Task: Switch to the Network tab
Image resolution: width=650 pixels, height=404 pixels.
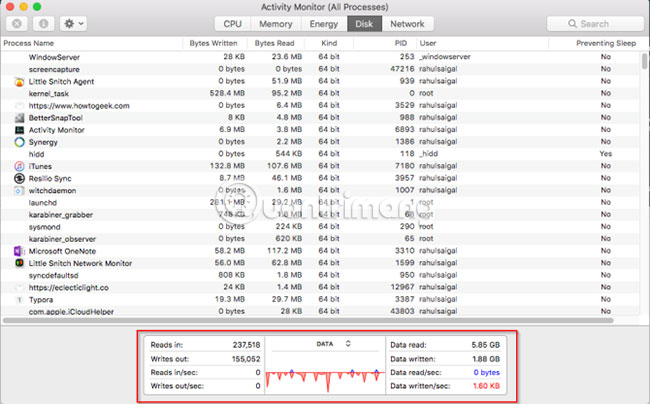Action: (x=407, y=24)
